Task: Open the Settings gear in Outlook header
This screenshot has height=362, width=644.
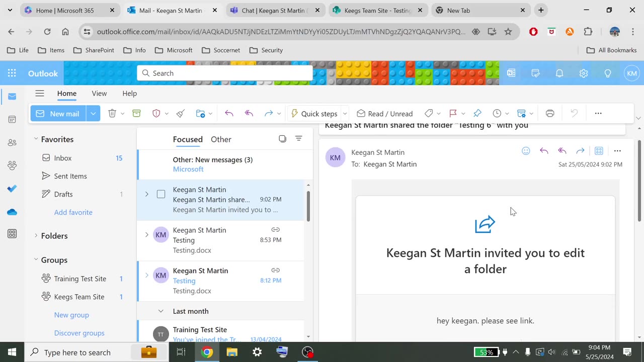Action: [584, 73]
